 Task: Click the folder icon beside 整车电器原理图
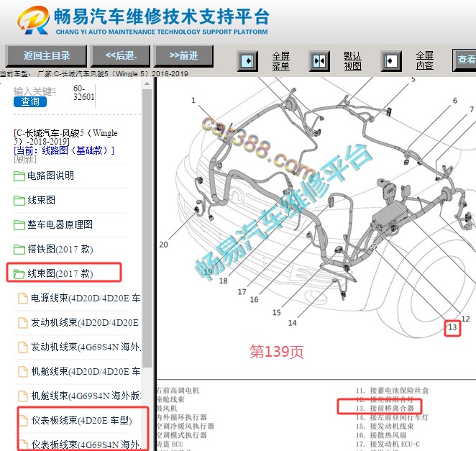point(19,225)
